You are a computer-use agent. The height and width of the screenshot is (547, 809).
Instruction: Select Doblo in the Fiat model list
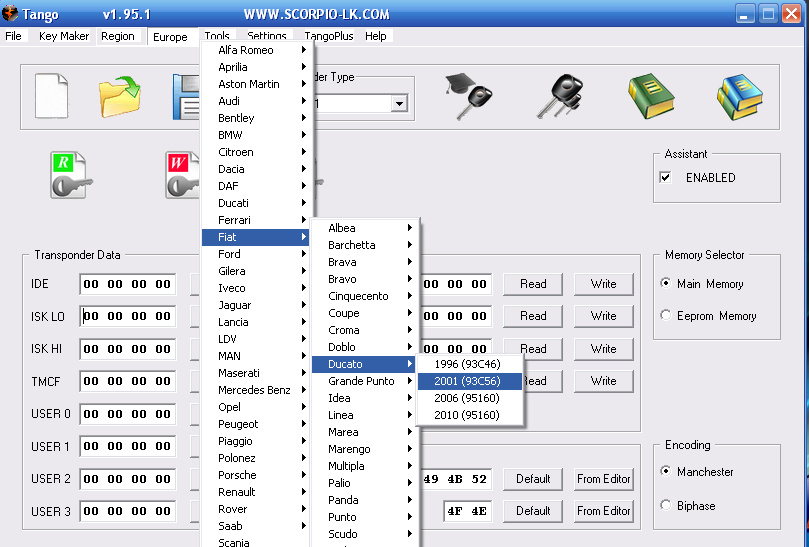365,347
